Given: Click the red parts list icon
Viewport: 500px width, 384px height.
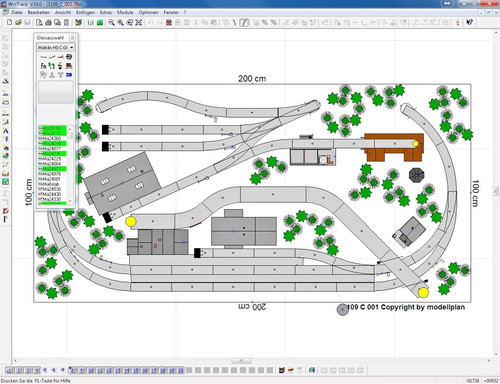Looking at the screenshot, I should [169, 22].
